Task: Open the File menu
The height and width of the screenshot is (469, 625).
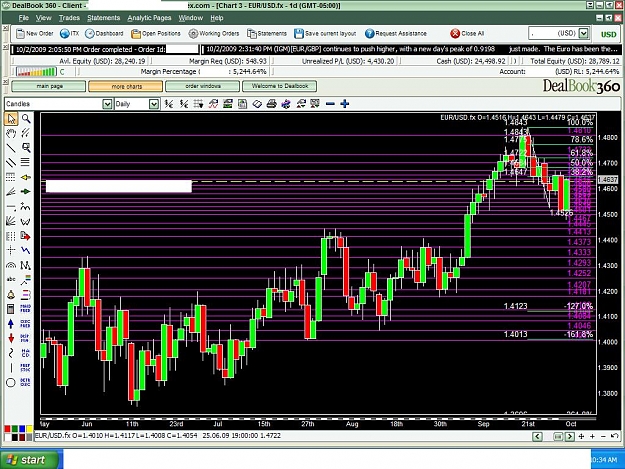Action: coord(24,18)
